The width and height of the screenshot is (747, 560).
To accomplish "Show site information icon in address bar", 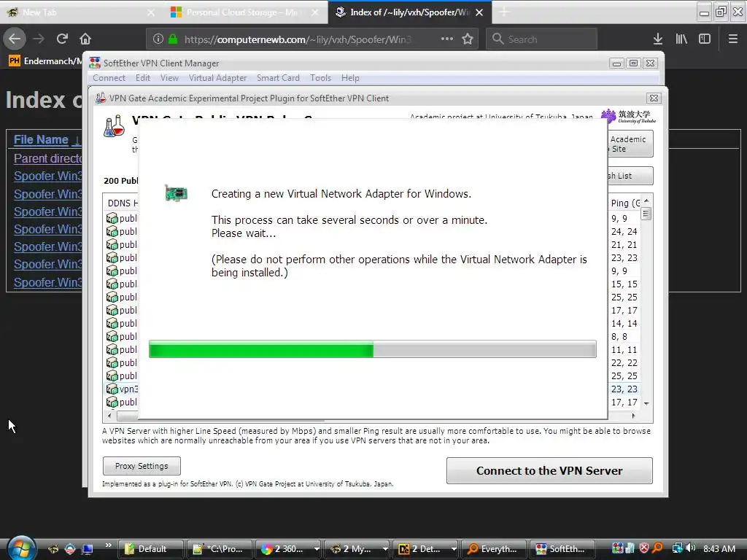I will coord(158,39).
